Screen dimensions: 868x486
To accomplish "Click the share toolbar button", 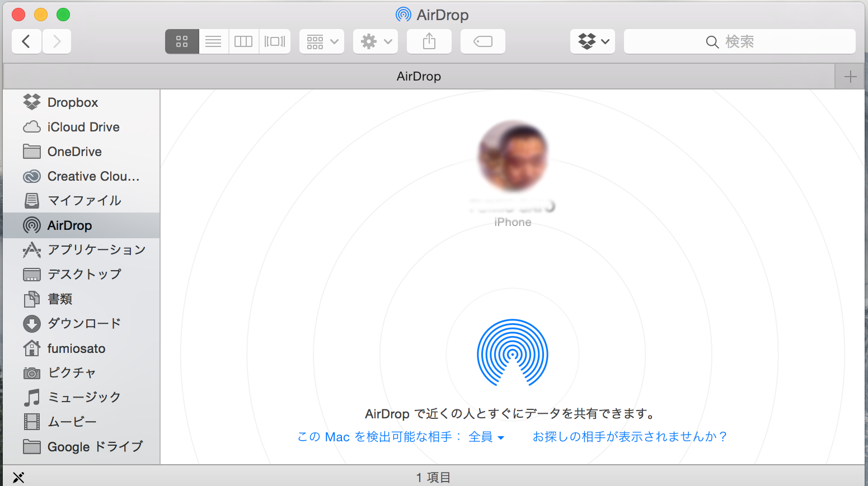I will [429, 41].
